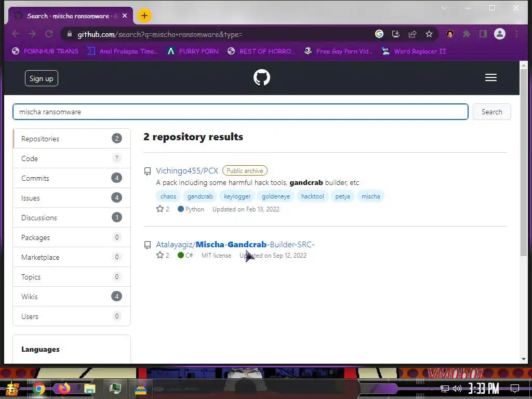This screenshot has width=532, height=399.
Task: Click the mischa topic tag
Action: click(x=370, y=196)
